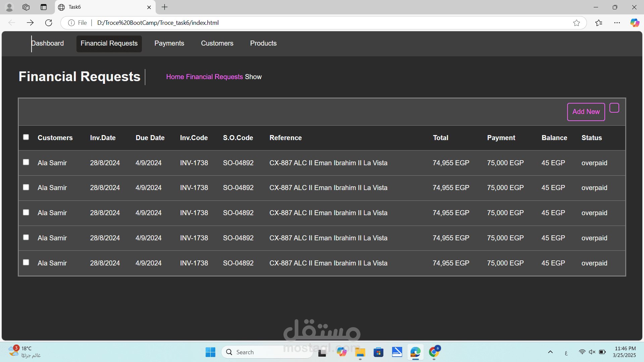Open Microsoft Edge in the taskbar
Screen dimensions: 644x362
tap(415, 352)
